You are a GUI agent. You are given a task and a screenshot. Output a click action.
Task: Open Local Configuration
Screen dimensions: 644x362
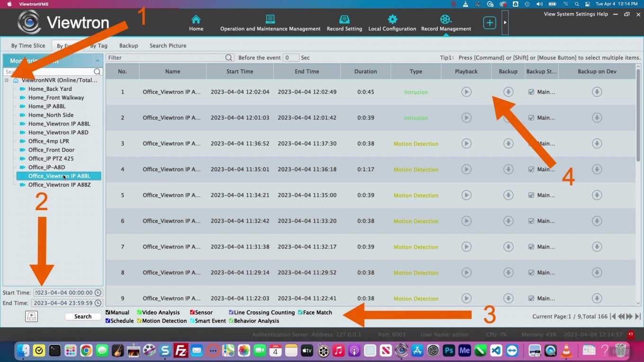[x=392, y=22]
